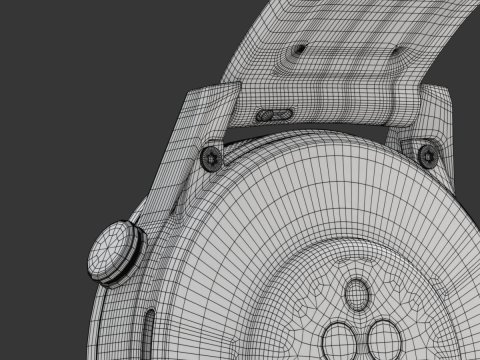480x360 pixels.
Task: Select the bottom-left round sensor lens
Action: [x=340, y=342]
